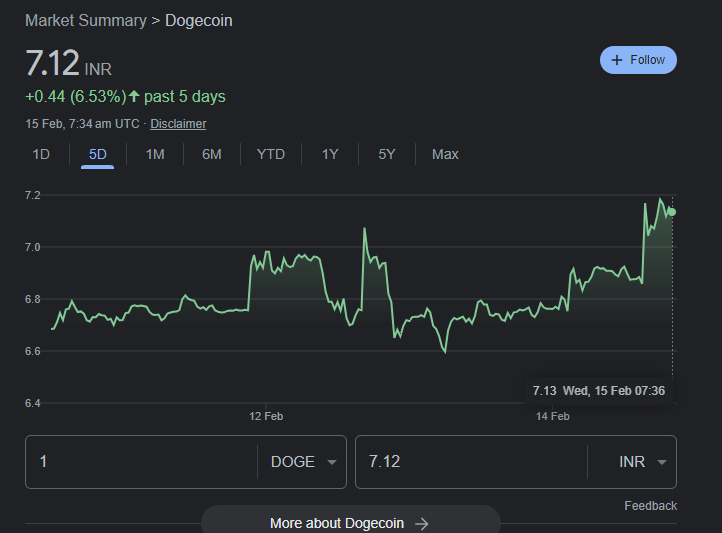Screen dimensions: 722x533
Task: Click the 7.2 y-axis label
Action: coord(33,195)
